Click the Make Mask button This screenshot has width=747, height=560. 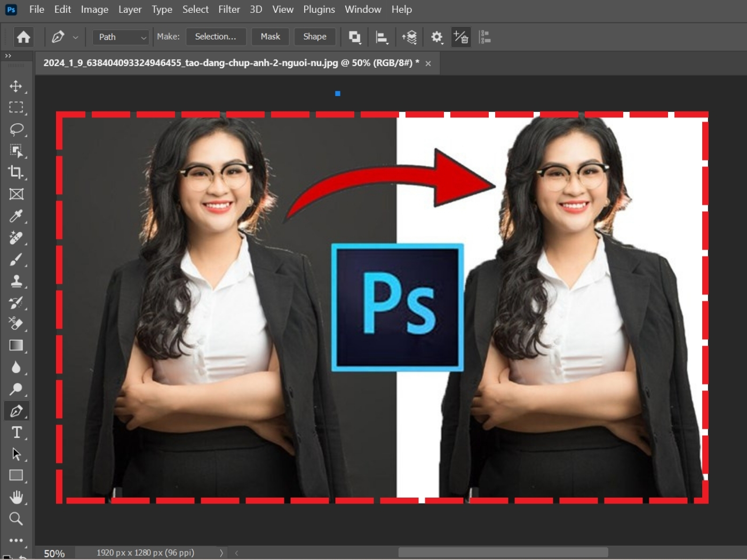pyautogui.click(x=270, y=37)
